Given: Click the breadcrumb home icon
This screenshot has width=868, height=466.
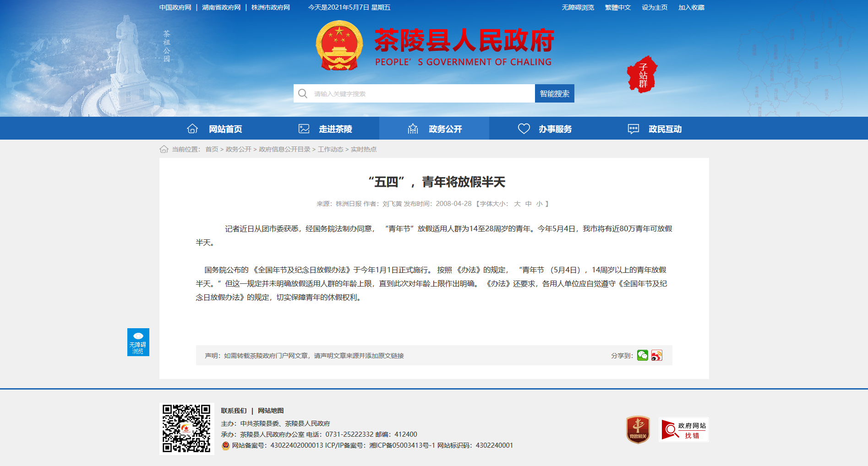Looking at the screenshot, I should coord(164,149).
